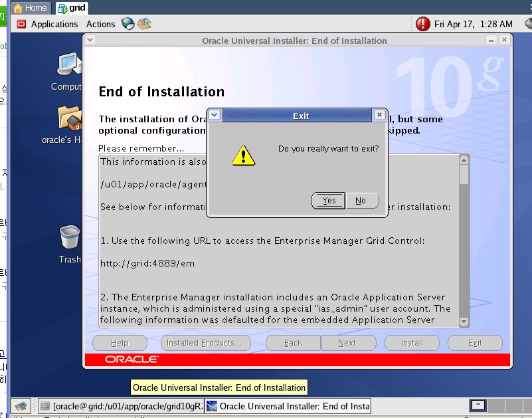Switch to the oracle terminal taskbar item

click(x=121, y=405)
